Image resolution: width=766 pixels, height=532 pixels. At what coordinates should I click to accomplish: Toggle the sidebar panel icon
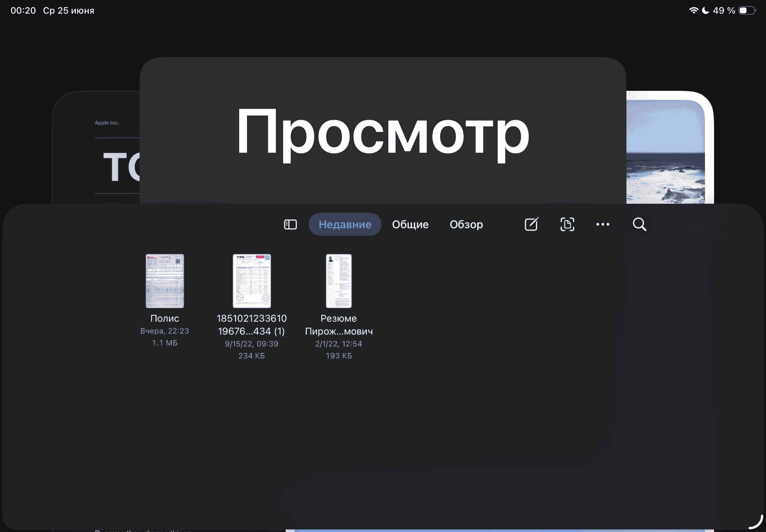(x=290, y=224)
